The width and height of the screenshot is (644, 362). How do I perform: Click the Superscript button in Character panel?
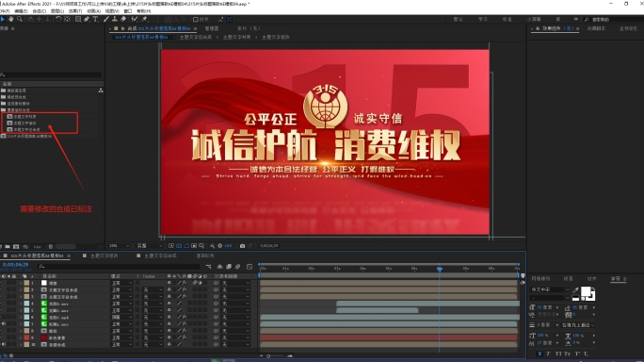[x=577, y=354]
